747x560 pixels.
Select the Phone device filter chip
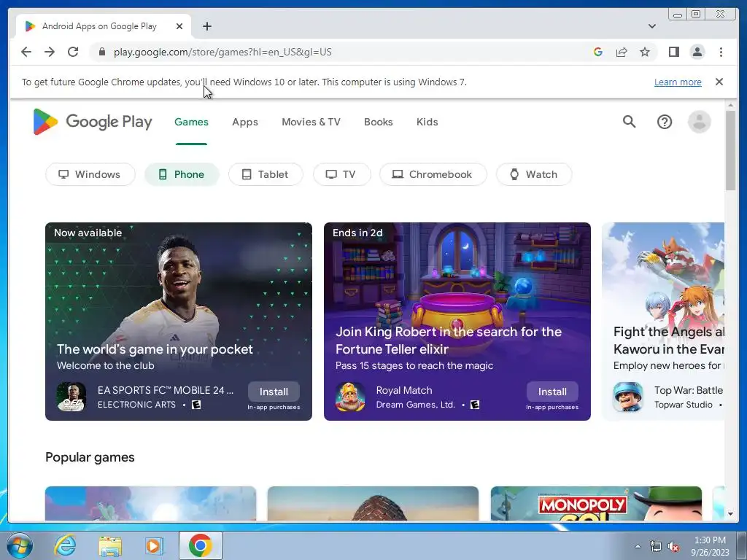click(182, 174)
